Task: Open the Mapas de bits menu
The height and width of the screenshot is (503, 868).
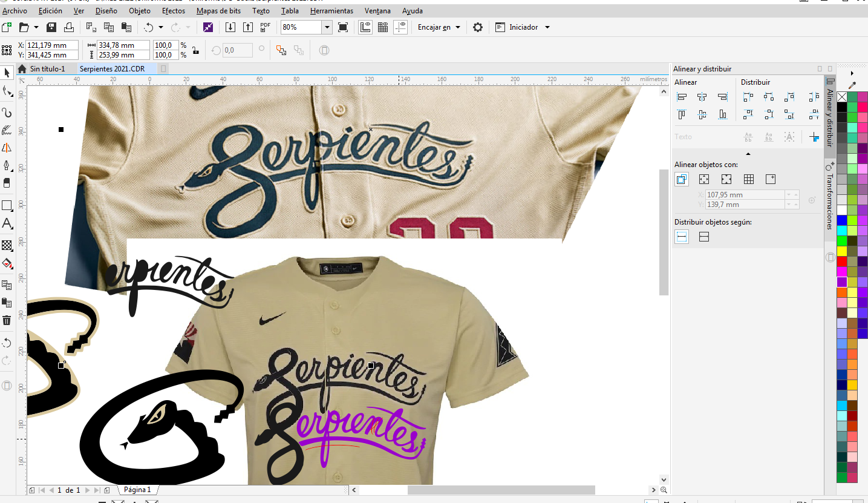Action: point(218,11)
